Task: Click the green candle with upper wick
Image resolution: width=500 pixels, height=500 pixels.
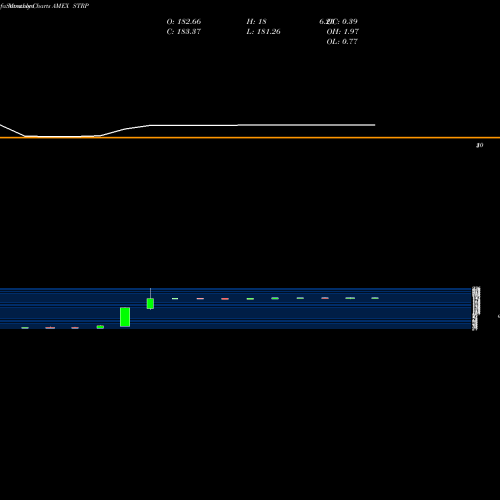Action: point(150,303)
